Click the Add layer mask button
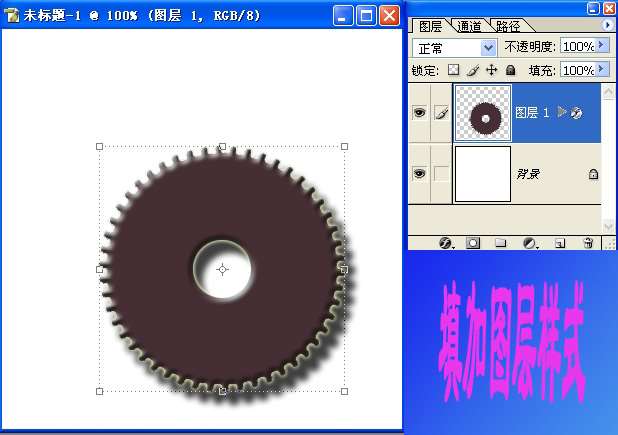The image size is (618, 435). (x=473, y=243)
